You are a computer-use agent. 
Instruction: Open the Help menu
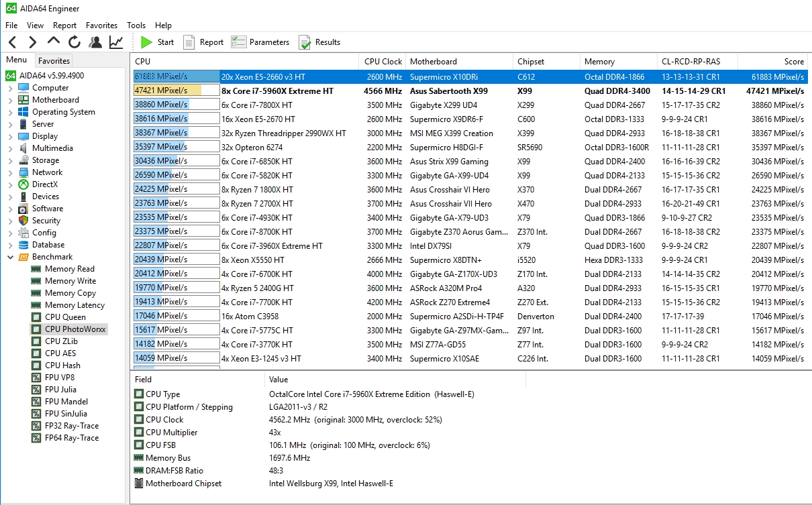coord(163,25)
